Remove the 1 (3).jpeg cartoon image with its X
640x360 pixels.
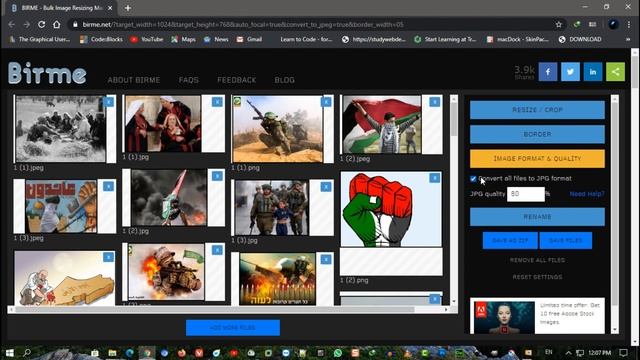point(109,187)
